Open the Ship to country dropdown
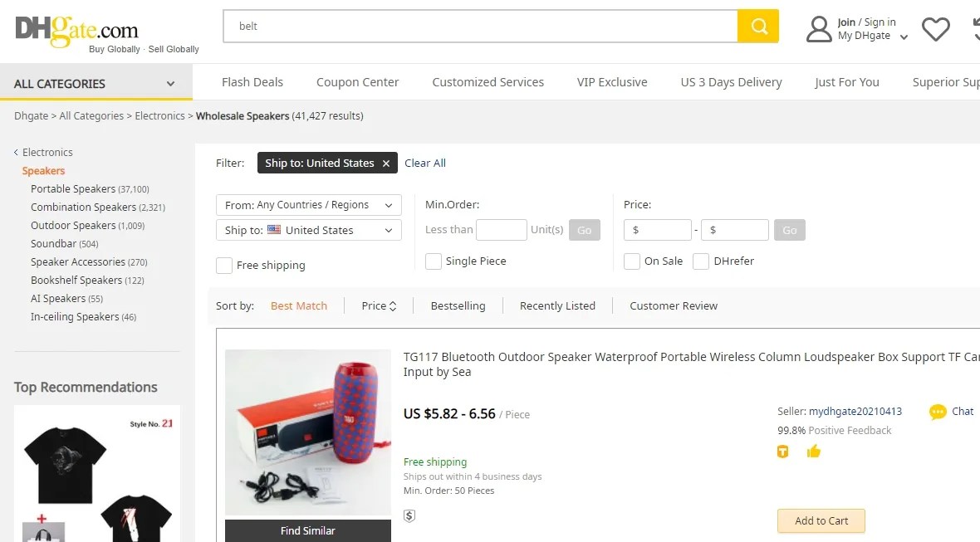980x542 pixels. point(308,230)
